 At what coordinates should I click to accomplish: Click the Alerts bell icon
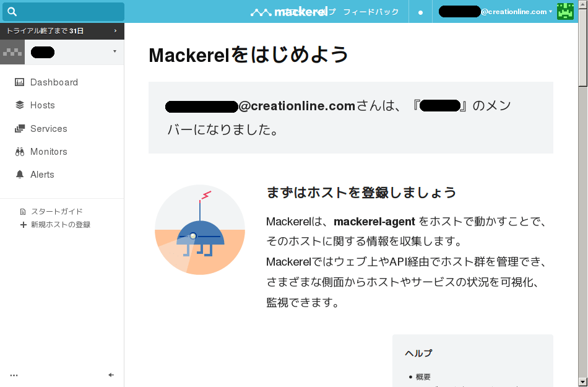(x=20, y=175)
